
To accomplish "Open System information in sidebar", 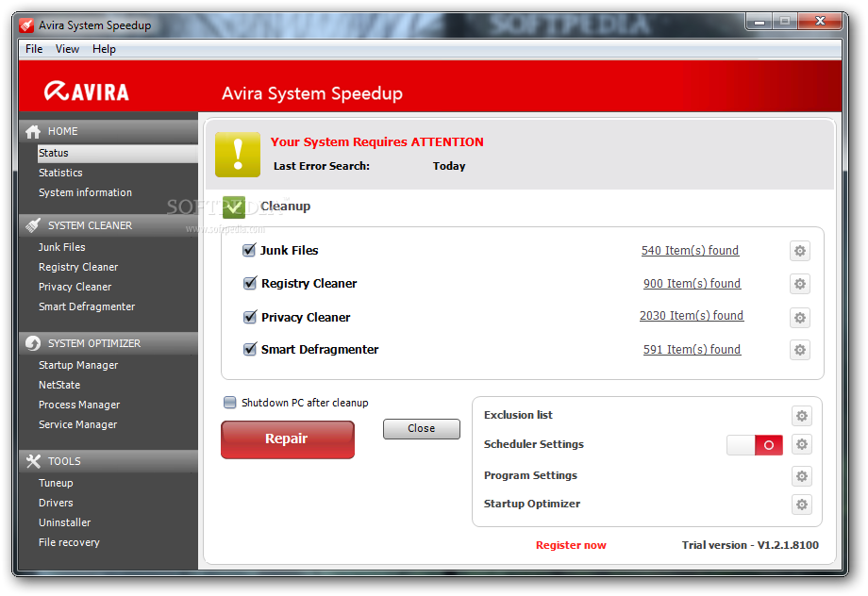I will pyautogui.click(x=85, y=192).
